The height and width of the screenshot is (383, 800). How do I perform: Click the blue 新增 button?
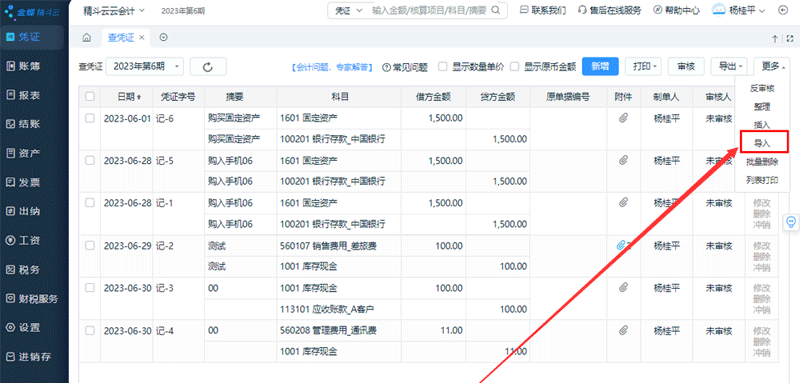(600, 66)
